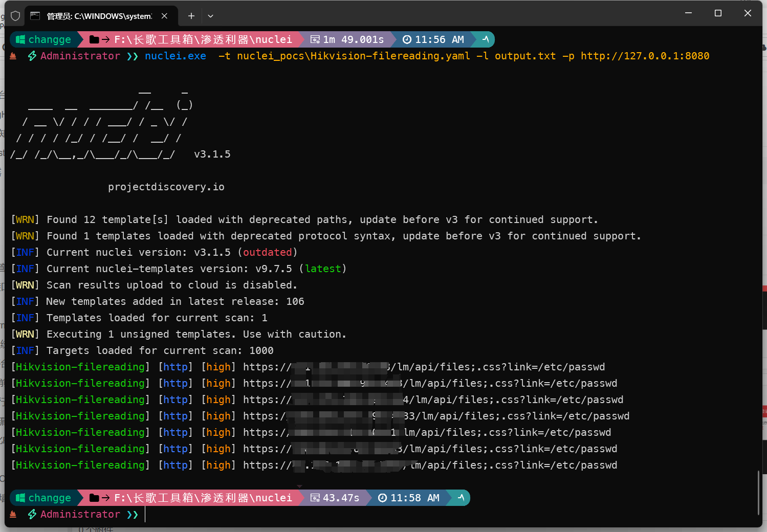Viewport: 767px width, 532px height.
Task: Click the flame icon on top command line
Action: click(x=13, y=56)
